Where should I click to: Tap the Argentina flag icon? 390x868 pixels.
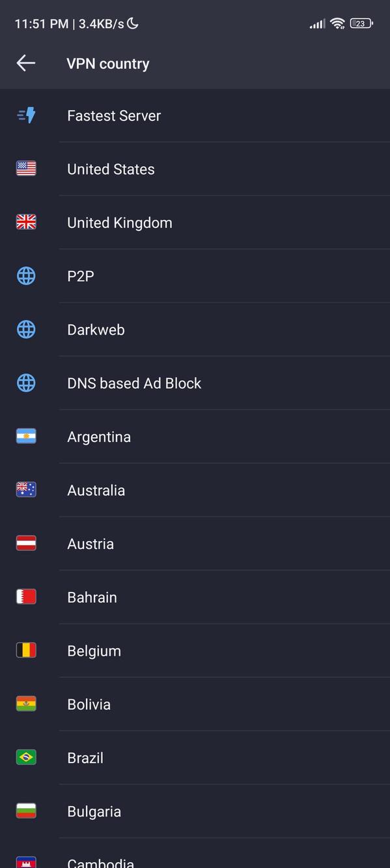(25, 436)
